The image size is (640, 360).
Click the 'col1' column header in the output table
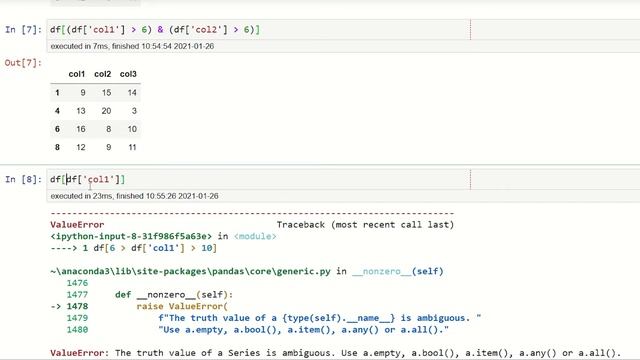[77, 74]
